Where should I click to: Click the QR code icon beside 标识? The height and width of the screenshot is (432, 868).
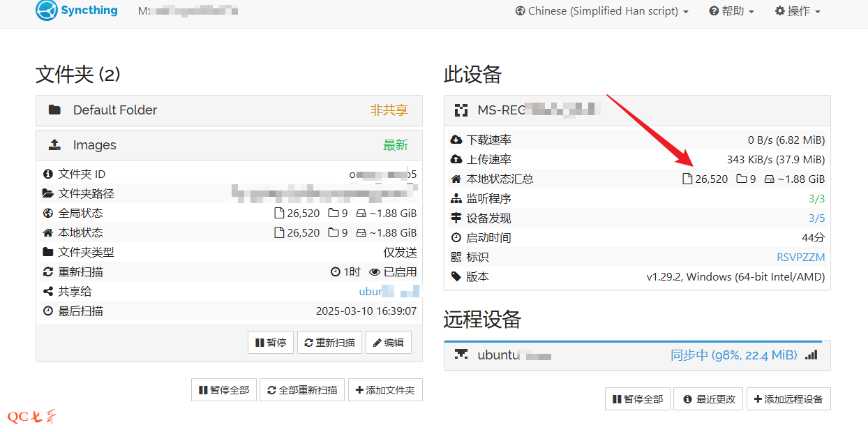point(456,258)
